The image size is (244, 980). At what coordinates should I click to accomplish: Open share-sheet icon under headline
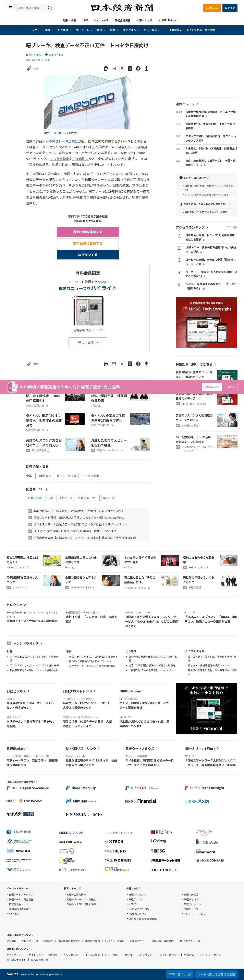click(146, 68)
